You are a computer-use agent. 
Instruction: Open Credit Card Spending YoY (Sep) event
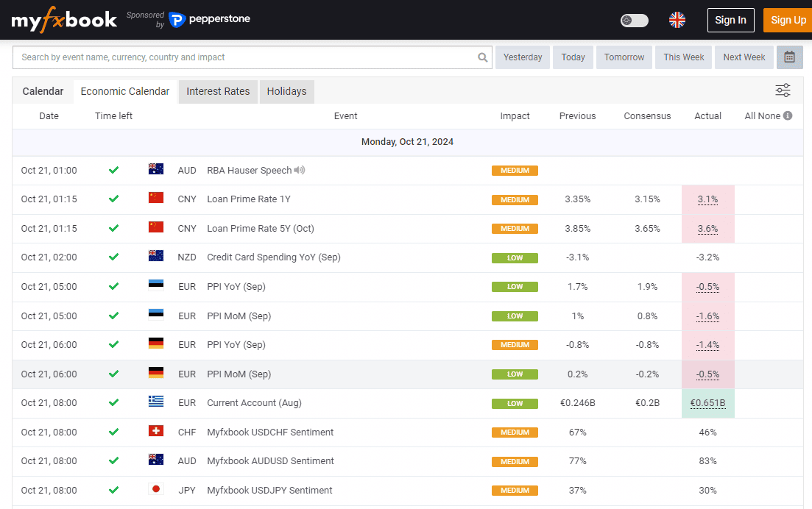click(273, 257)
